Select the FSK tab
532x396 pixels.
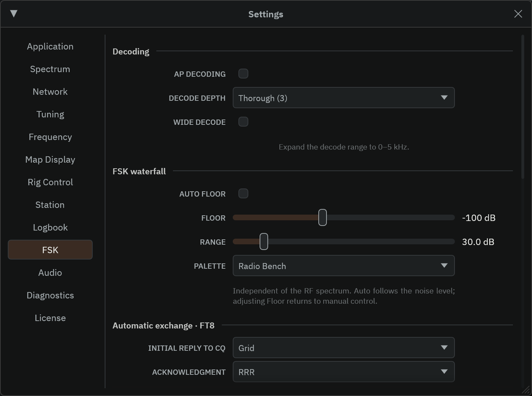coord(50,250)
